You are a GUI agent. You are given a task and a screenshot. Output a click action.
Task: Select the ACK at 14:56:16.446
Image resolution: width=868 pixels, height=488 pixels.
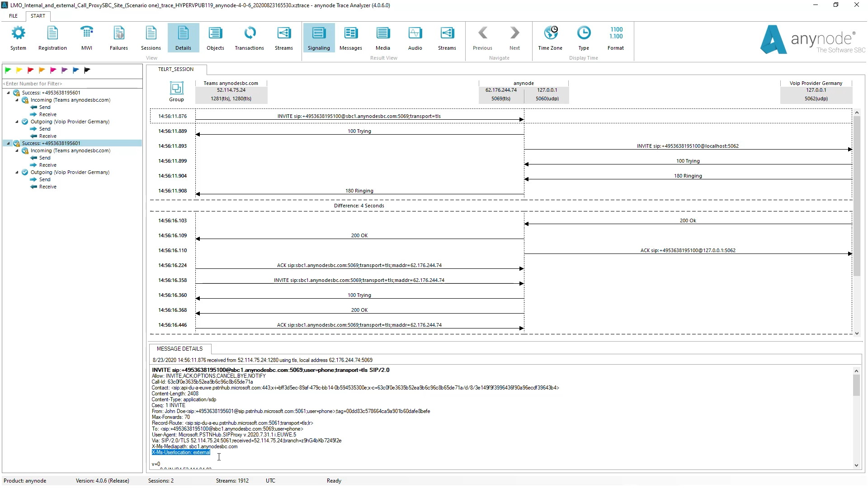point(359,325)
